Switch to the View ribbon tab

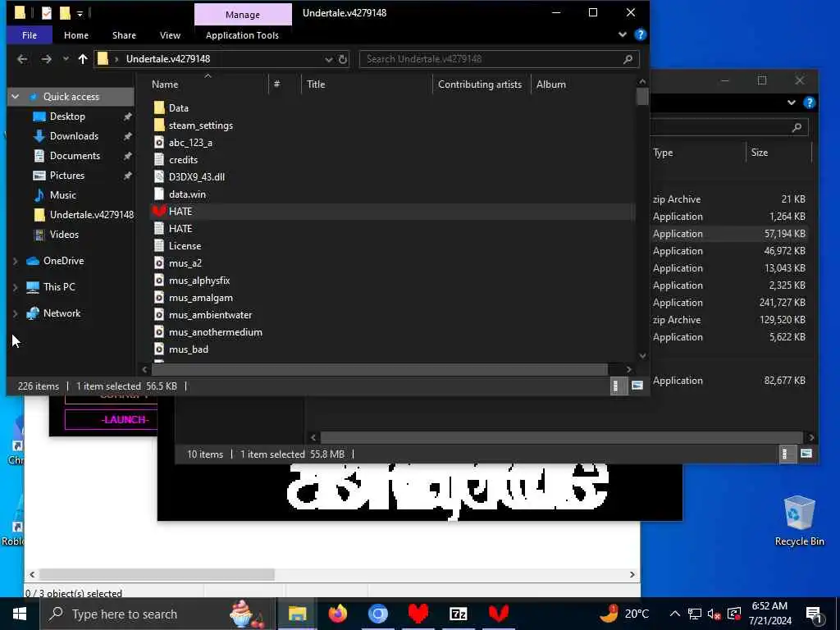click(x=170, y=35)
